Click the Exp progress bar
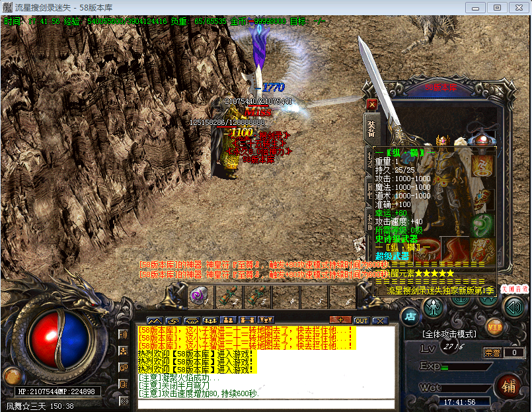 coord(467,367)
